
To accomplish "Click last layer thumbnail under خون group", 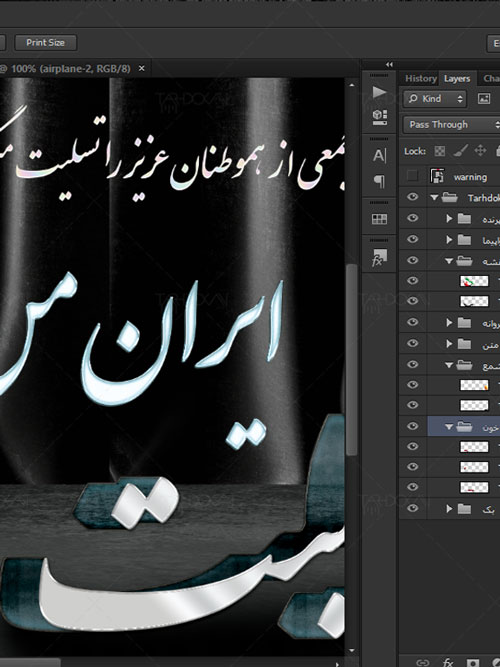I will point(474,487).
